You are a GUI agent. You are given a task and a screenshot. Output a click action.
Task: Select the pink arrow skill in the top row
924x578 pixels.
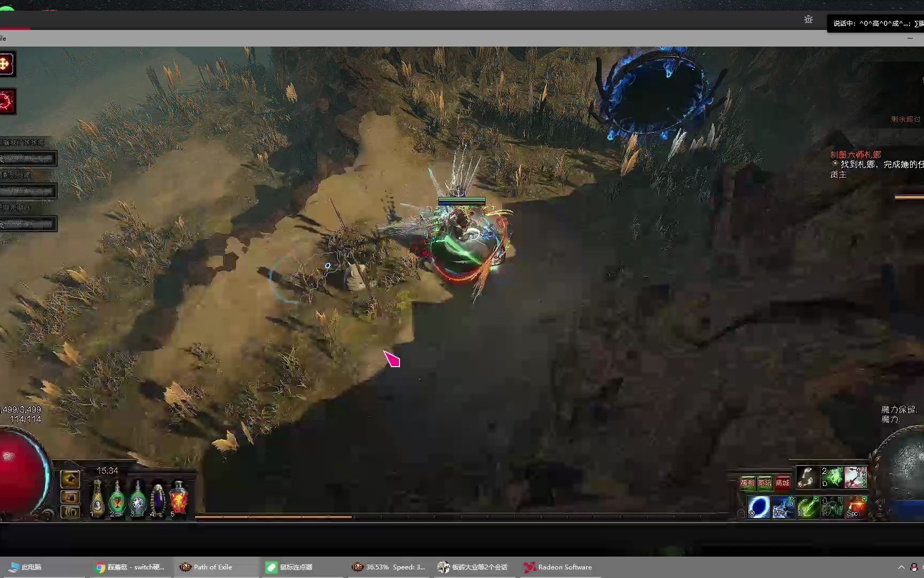[856, 477]
